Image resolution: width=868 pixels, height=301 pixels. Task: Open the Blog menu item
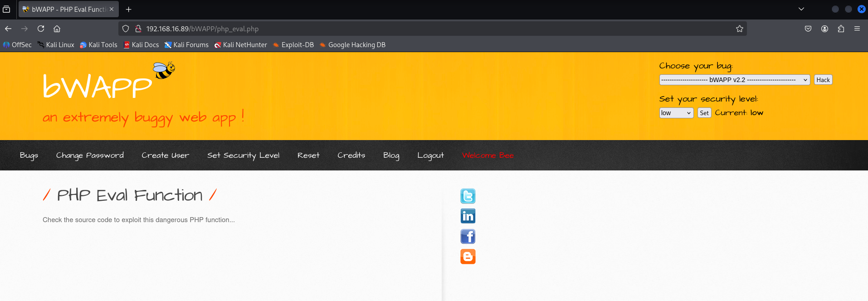click(x=391, y=155)
